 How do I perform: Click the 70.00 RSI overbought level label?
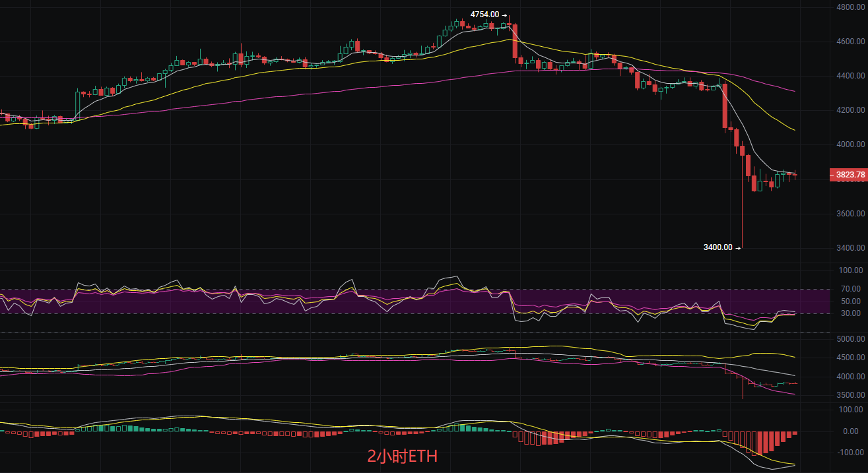click(851, 289)
